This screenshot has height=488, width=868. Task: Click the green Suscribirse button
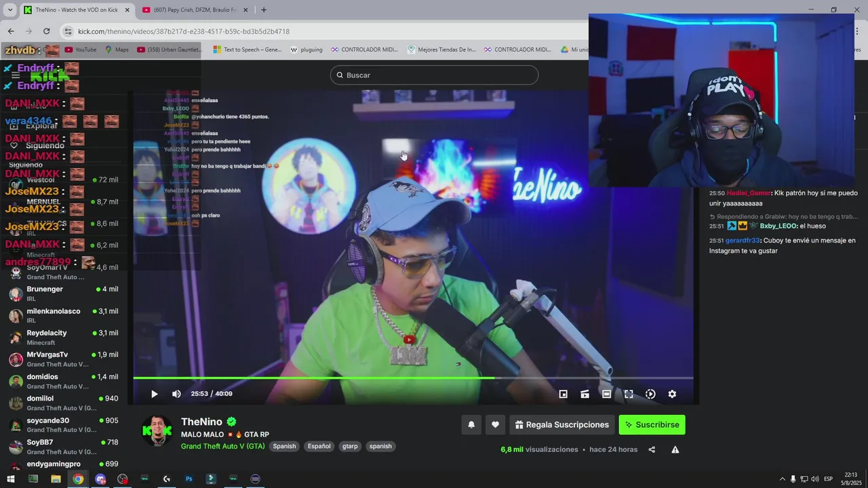click(x=652, y=425)
